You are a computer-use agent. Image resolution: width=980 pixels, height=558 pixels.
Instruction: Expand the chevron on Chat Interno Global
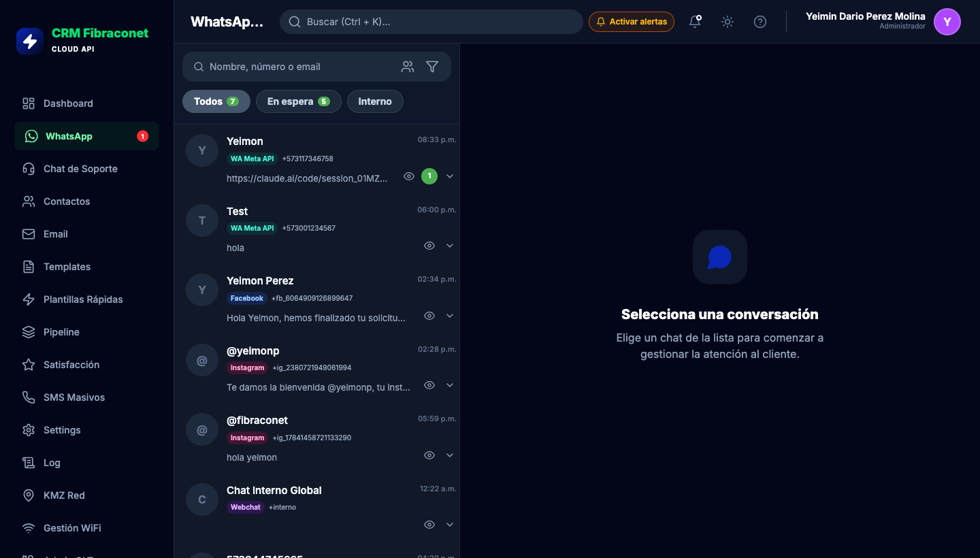click(450, 525)
